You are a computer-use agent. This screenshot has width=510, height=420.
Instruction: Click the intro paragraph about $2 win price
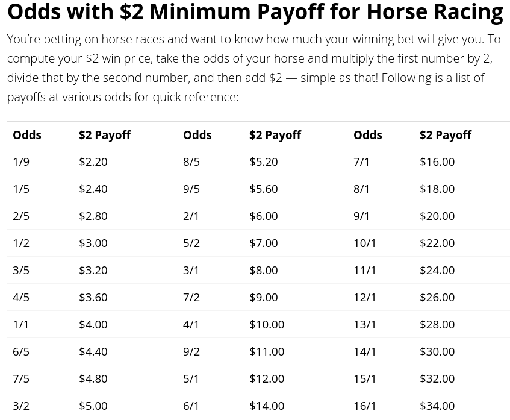tap(254, 68)
